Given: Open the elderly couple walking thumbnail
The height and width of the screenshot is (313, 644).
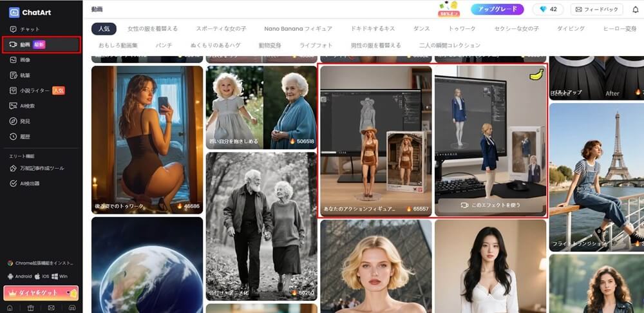Looking at the screenshot, I should (261, 225).
